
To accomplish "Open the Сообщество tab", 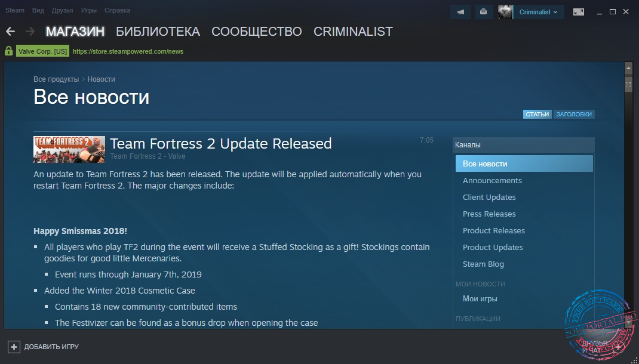I will point(256,32).
